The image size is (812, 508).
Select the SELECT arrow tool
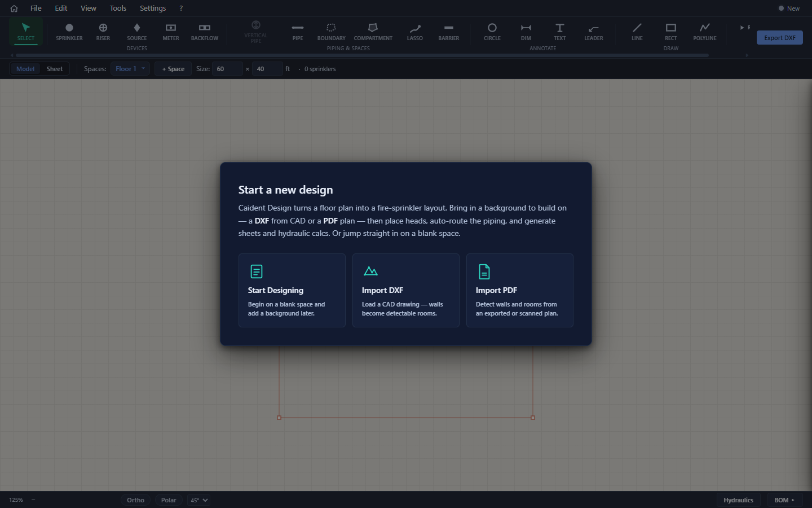25,32
